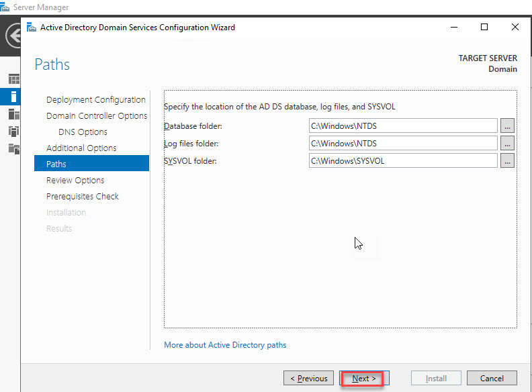Viewport: 532px width, 392px height.
Task: Open File and Storage Services sidebar icon
Action: coord(13,148)
